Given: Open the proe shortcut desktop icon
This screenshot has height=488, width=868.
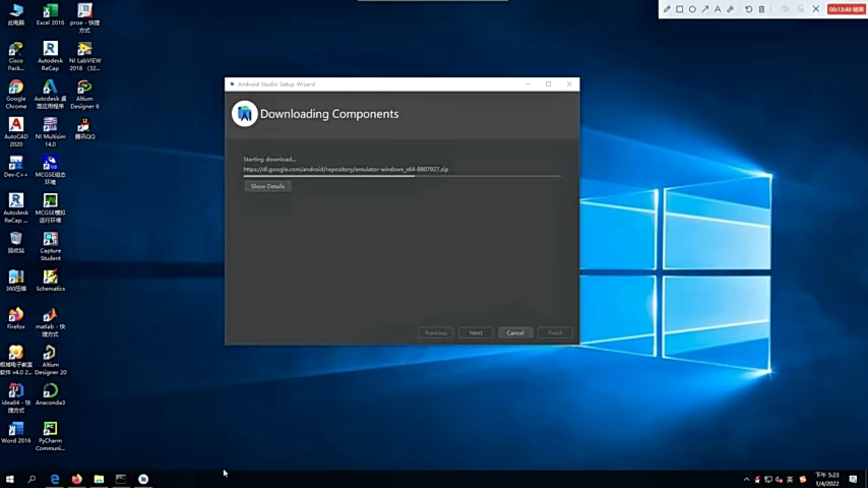Looking at the screenshot, I should 85,18.
